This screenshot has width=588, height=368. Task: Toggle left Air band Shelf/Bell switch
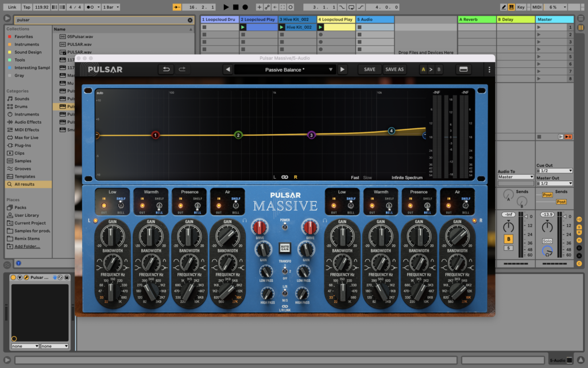pos(235,205)
